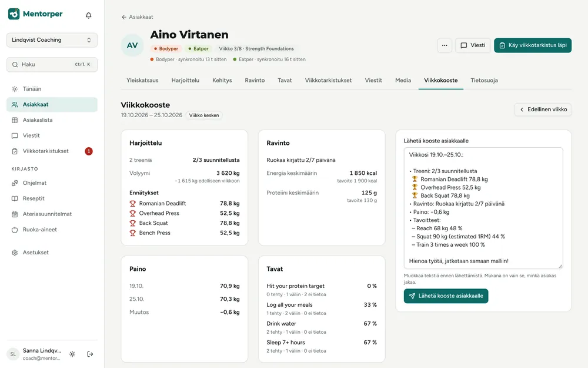The image size is (588, 368).
Task: Toggle the light/dark theme icon
Action: click(x=72, y=354)
